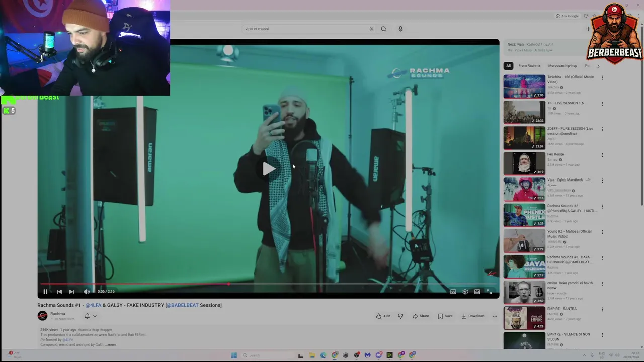Enter full screen mode

point(489,291)
